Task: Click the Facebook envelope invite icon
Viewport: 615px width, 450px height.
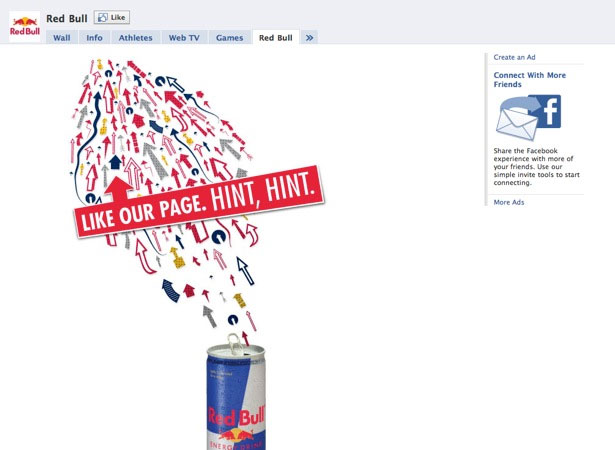Action: click(528, 117)
